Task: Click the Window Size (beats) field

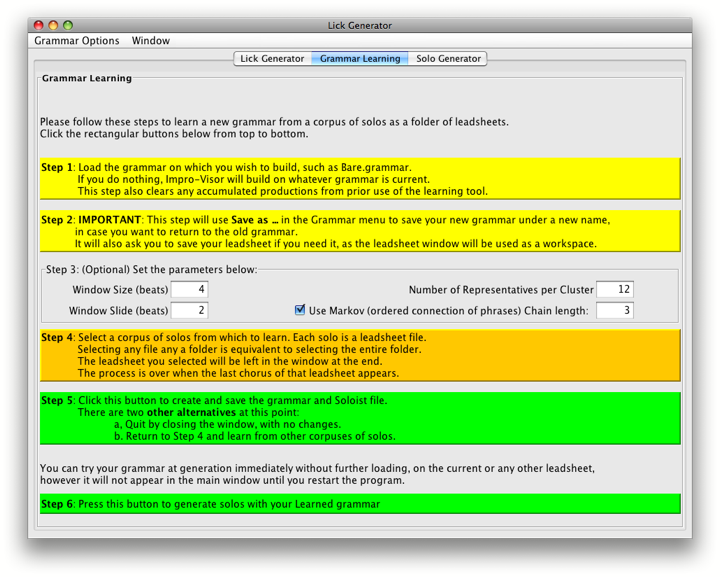Action: [x=189, y=290]
